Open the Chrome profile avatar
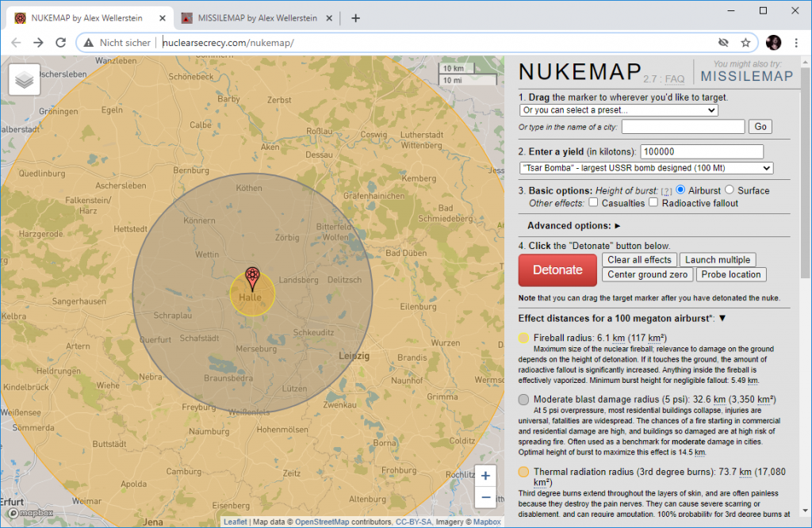The height and width of the screenshot is (528, 812). [772, 43]
